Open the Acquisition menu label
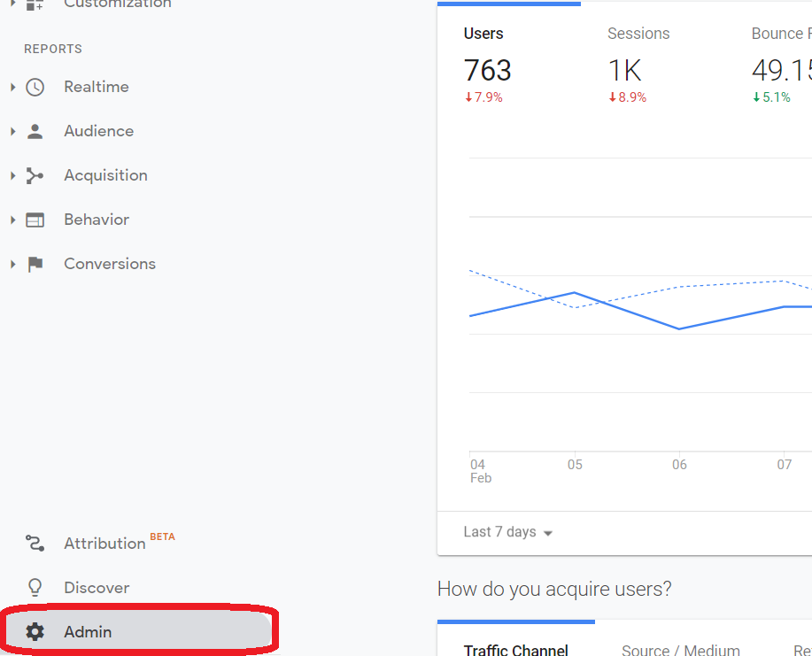812x656 pixels. pos(105,176)
